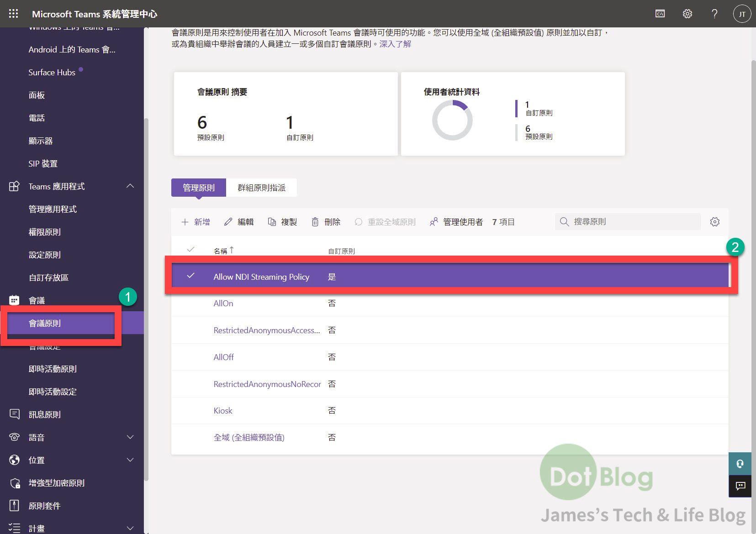
Task: Open 顯示器 in the sidebar
Action: (41, 141)
